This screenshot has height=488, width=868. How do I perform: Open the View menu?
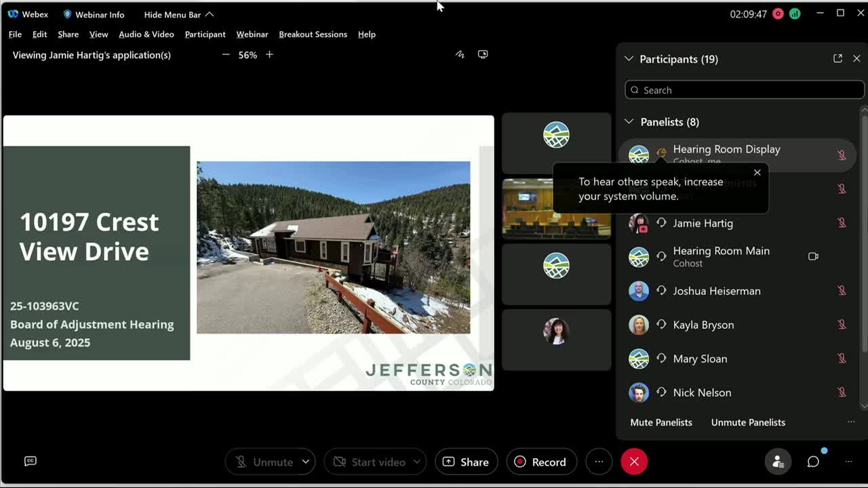(98, 34)
